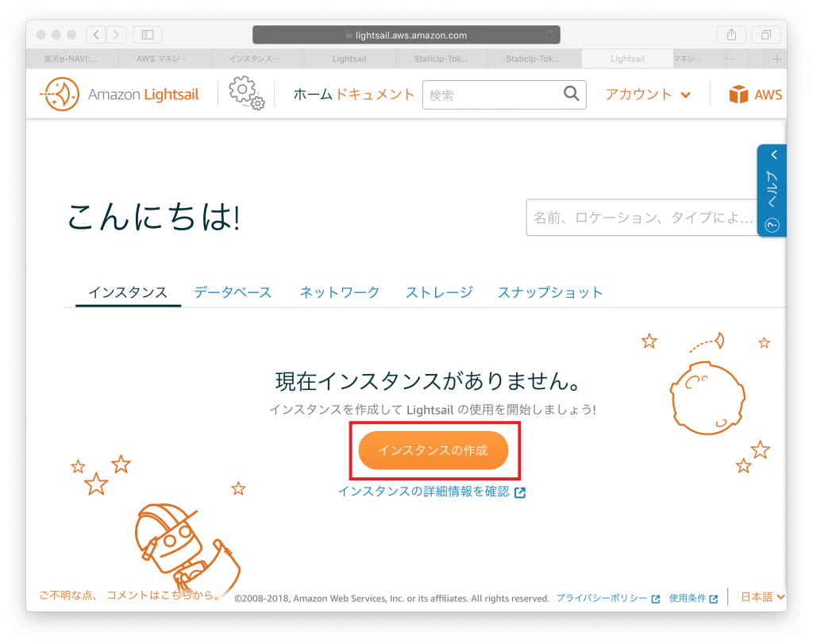Switch to active Lightsail browser tab
This screenshot has height=644, width=813.
click(627, 59)
